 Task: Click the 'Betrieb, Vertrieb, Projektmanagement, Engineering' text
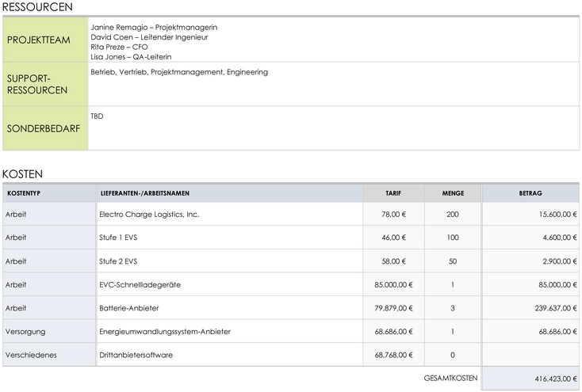(x=179, y=72)
